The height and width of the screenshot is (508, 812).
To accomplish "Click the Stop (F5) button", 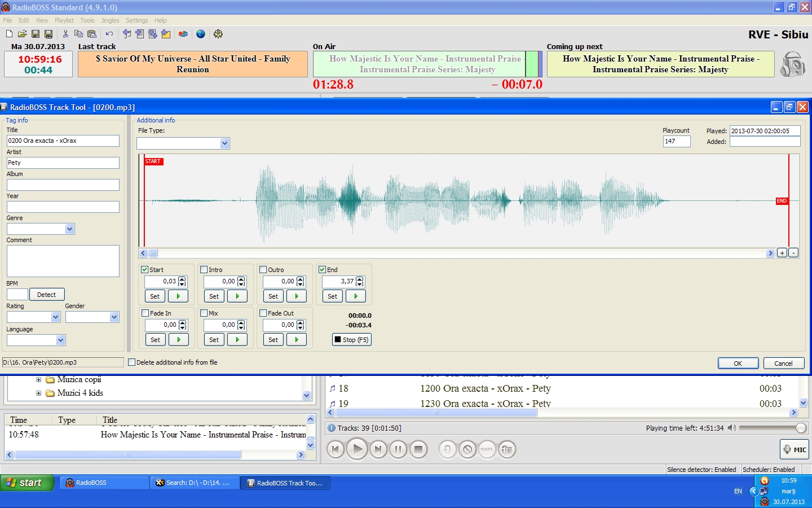I will click(352, 340).
